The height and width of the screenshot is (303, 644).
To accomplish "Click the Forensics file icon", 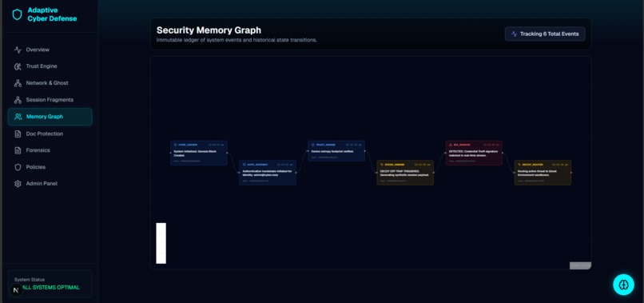I will (x=18, y=150).
